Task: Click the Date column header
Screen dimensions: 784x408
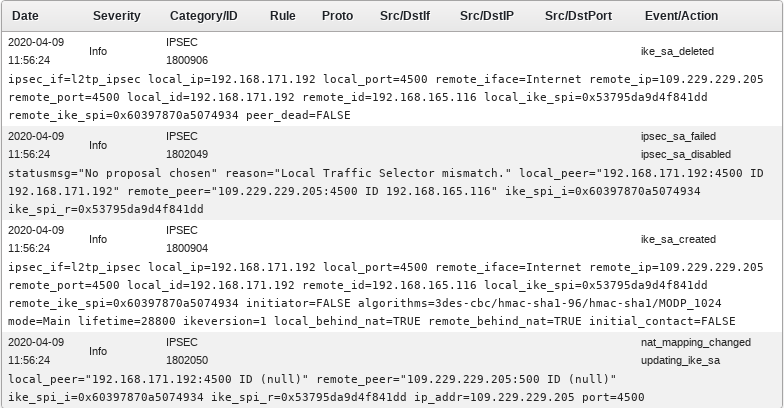Action: (x=25, y=16)
